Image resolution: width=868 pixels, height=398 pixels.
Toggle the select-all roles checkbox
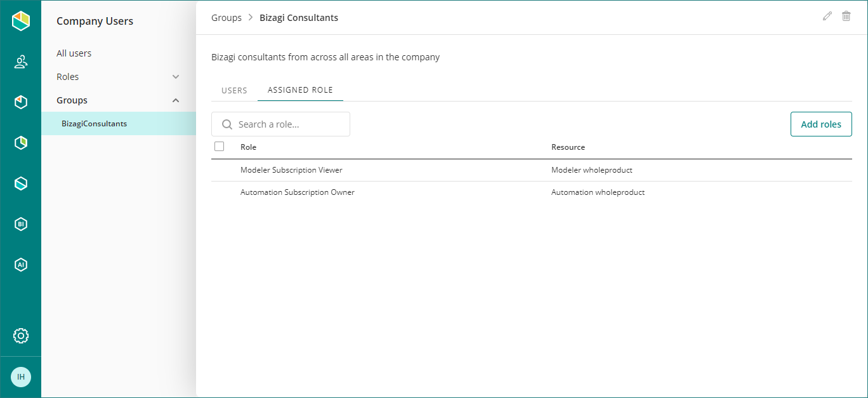click(220, 147)
